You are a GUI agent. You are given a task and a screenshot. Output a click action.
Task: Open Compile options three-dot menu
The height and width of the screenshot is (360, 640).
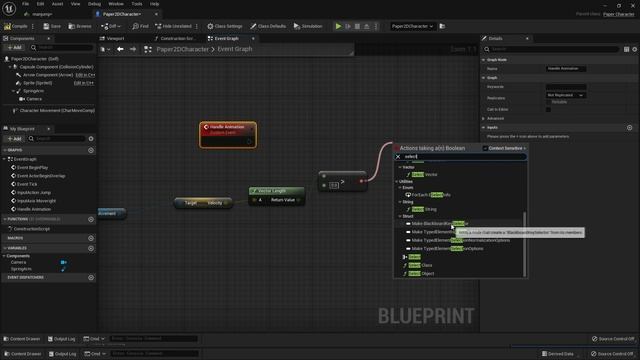tap(33, 26)
